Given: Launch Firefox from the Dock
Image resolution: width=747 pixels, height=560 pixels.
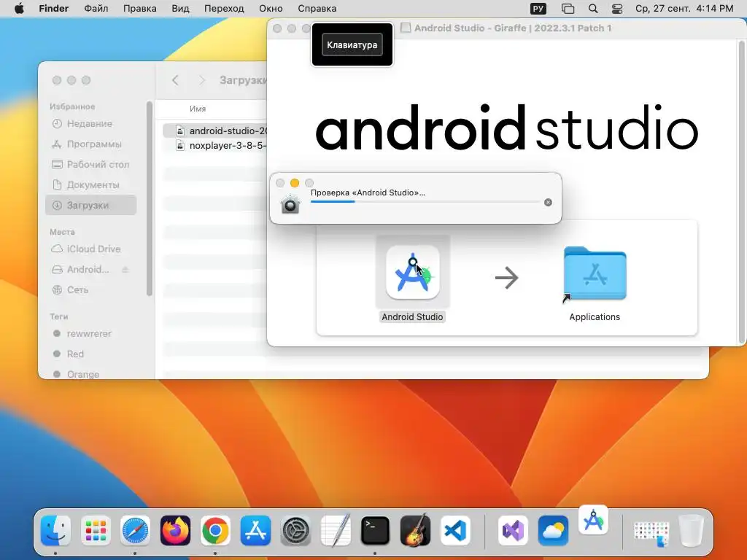Looking at the screenshot, I should [175, 530].
